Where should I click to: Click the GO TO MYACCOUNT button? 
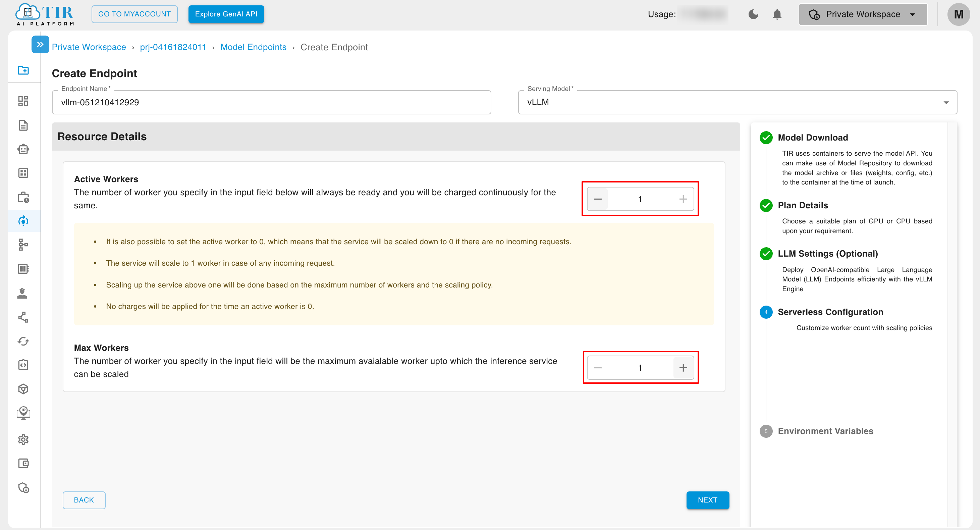134,14
